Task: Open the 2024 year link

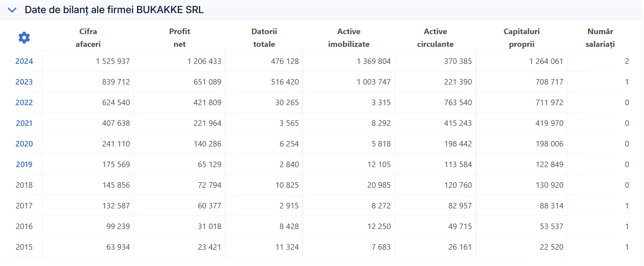Action: pos(24,61)
